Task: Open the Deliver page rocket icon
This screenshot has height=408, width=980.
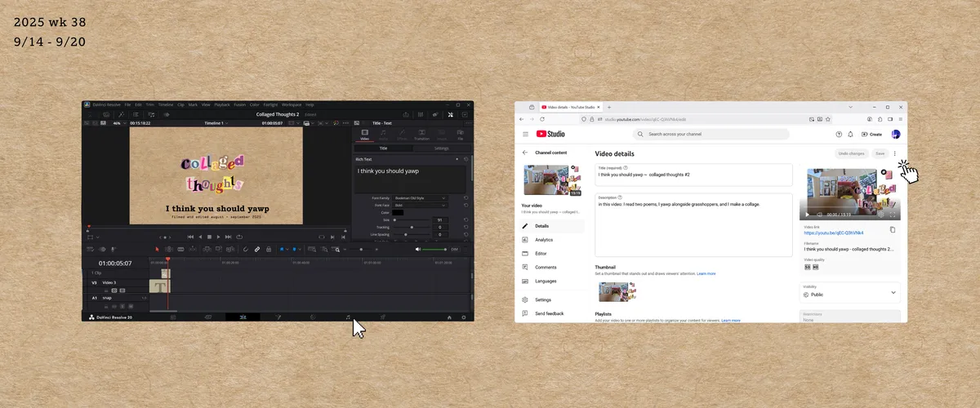Action: (x=383, y=317)
